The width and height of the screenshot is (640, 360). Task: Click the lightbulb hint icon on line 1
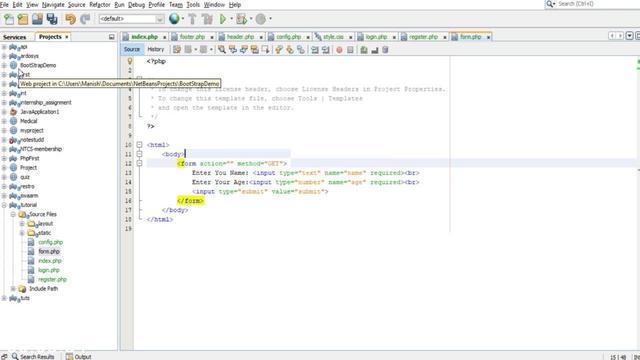click(x=130, y=61)
